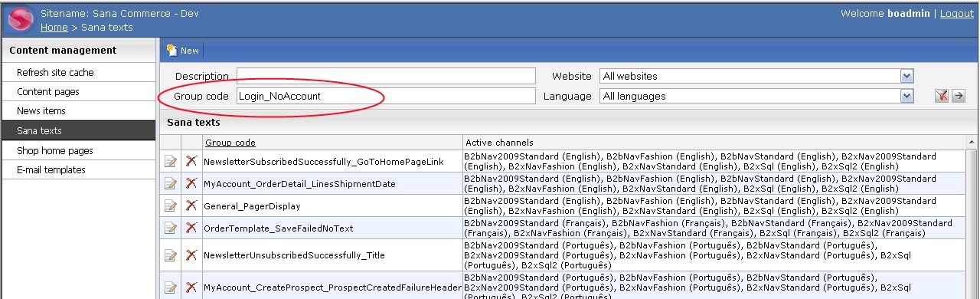The width and height of the screenshot is (980, 299).
Task: Open Content pages in sidebar
Action: (x=78, y=92)
